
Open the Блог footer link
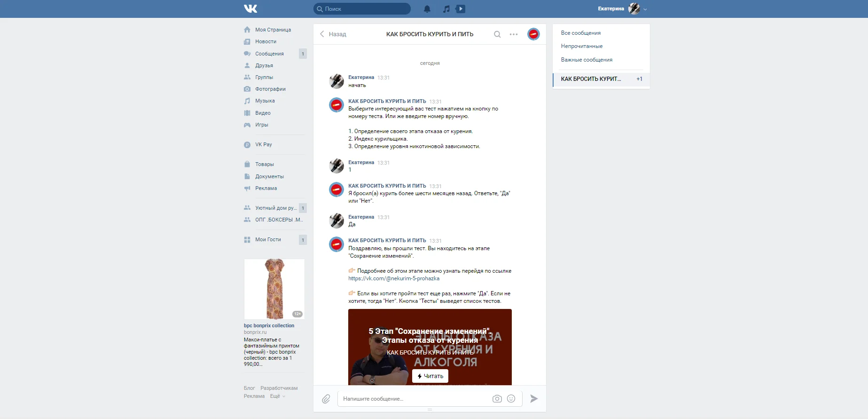click(x=249, y=388)
